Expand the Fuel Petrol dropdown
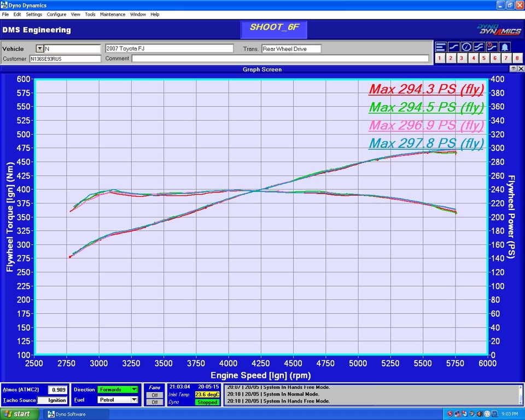The image size is (525, 420). pyautogui.click(x=134, y=400)
